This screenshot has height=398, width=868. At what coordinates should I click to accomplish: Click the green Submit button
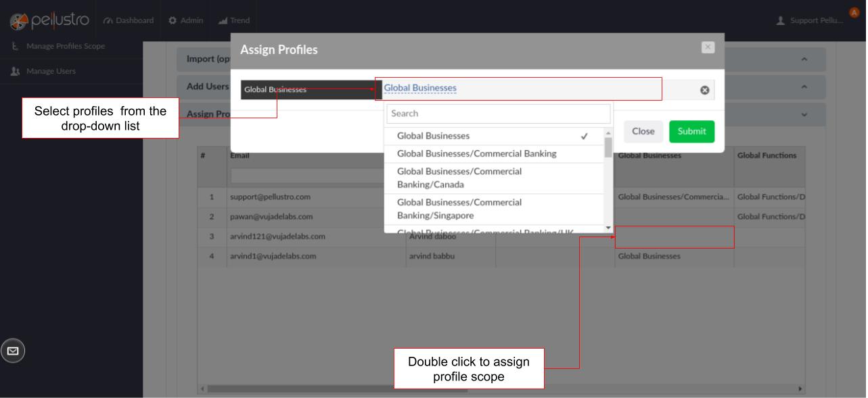pos(691,131)
